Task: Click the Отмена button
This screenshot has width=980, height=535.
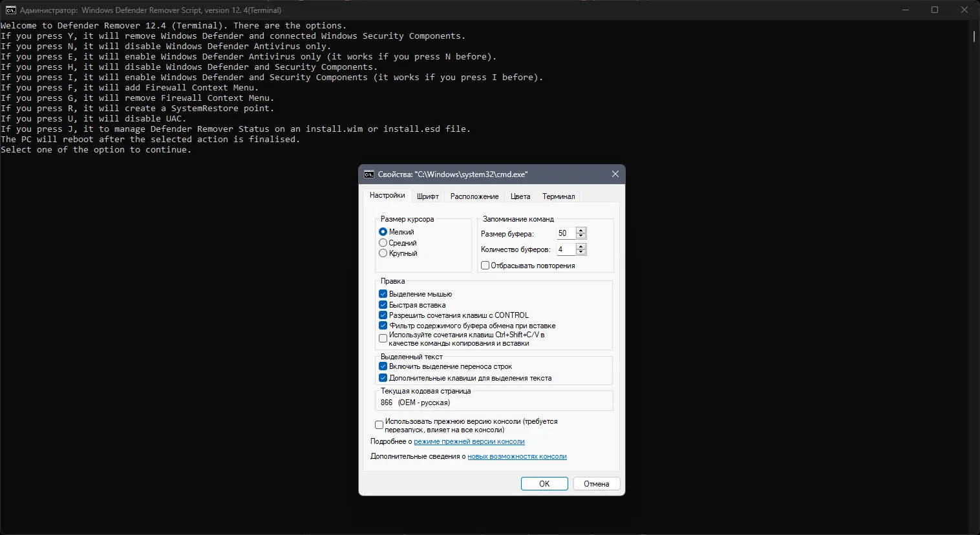Action: (x=597, y=484)
